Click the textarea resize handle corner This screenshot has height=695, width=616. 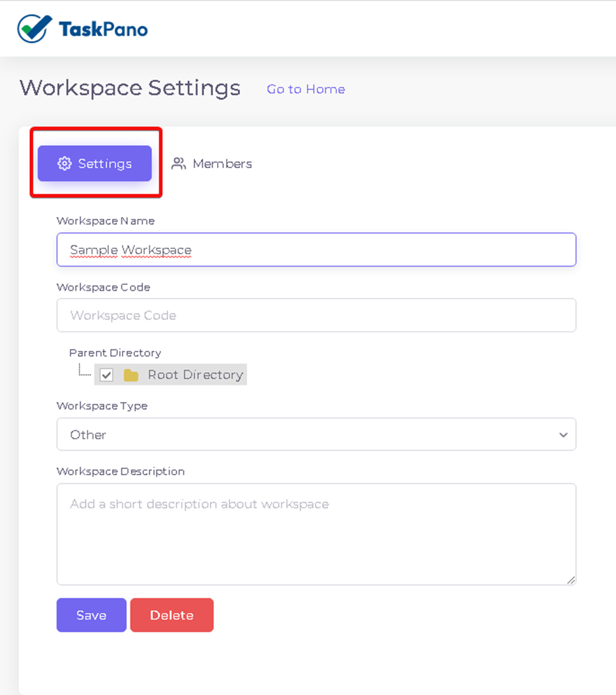click(571, 580)
